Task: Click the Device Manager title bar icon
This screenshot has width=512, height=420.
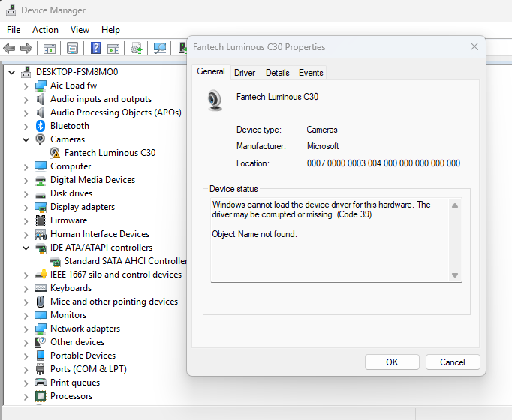Action: tap(11, 10)
